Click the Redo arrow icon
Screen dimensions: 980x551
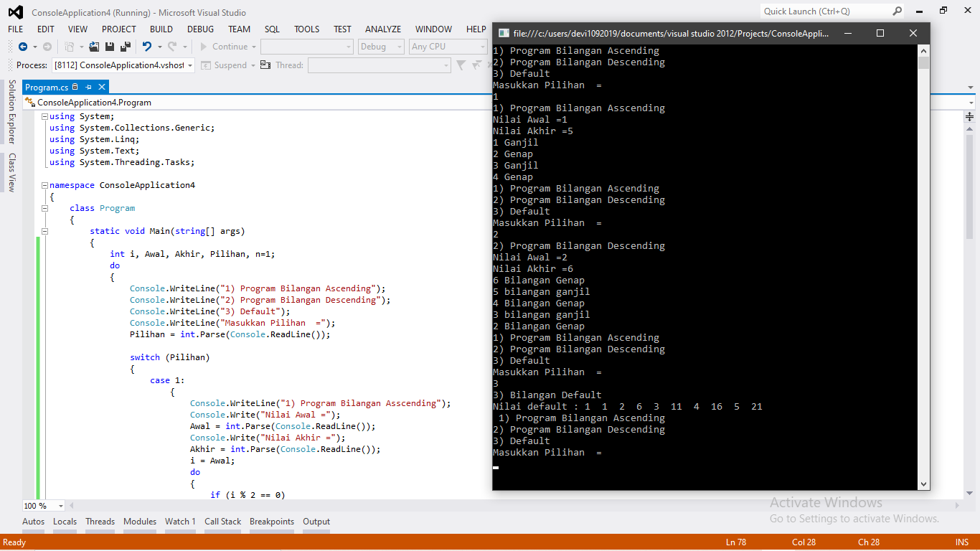[x=172, y=47]
